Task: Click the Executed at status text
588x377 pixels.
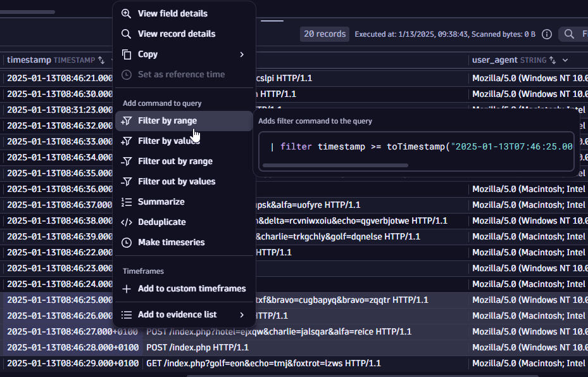Action: pos(445,34)
